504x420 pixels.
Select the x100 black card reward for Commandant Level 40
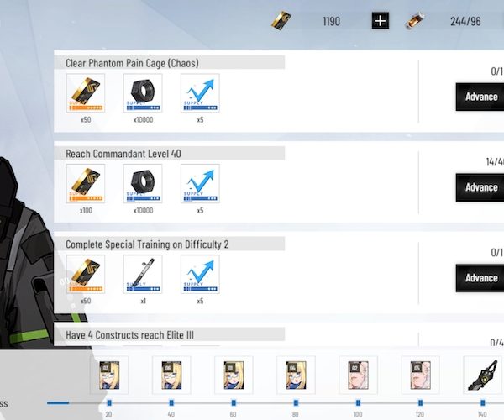point(86,184)
